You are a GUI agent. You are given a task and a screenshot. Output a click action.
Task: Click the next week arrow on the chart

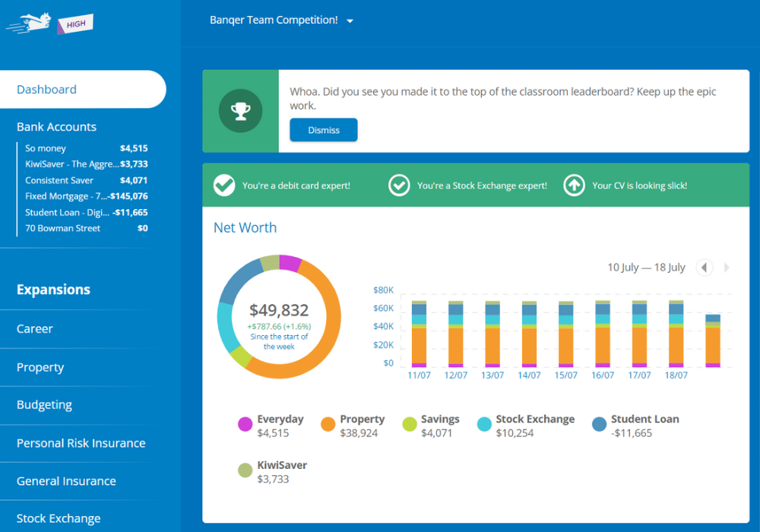[725, 268]
